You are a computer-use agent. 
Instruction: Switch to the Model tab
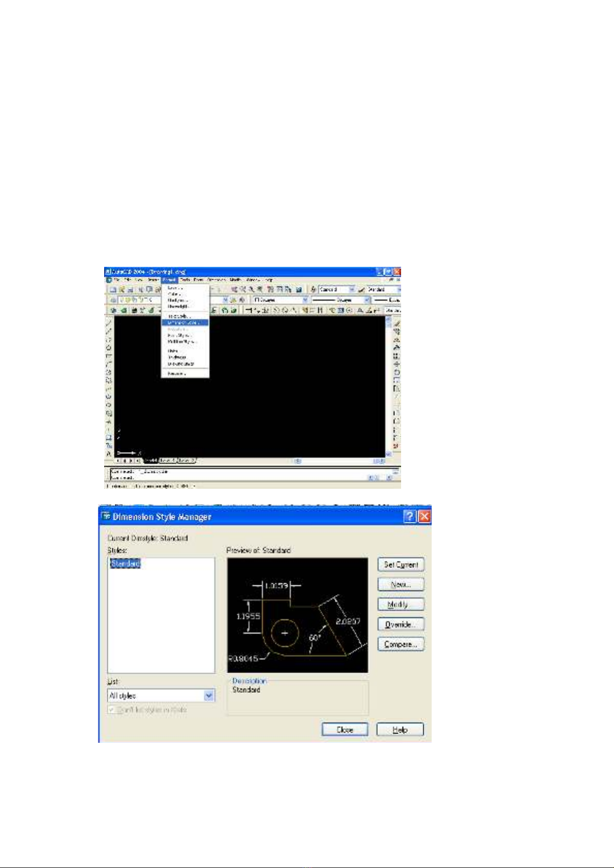coord(151,461)
